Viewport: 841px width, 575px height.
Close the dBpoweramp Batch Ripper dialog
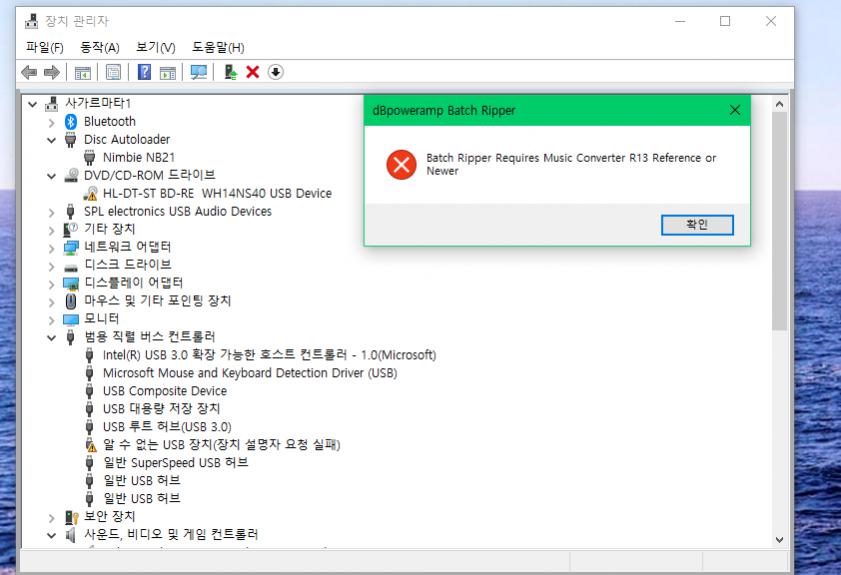point(735,110)
